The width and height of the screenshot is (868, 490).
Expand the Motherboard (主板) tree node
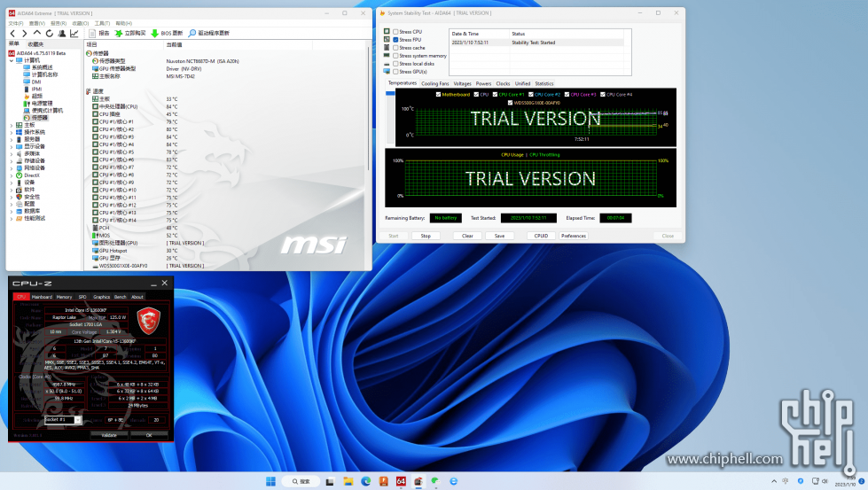(11, 125)
